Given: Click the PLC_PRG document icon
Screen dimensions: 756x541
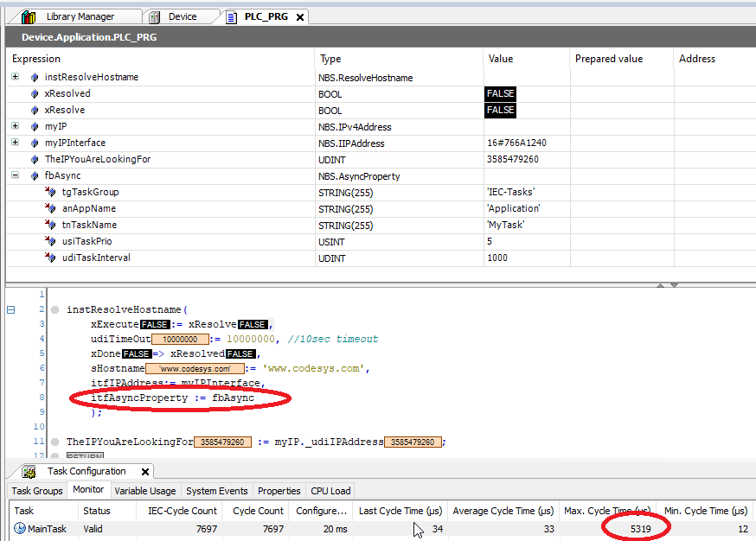Looking at the screenshot, I should (231, 16).
